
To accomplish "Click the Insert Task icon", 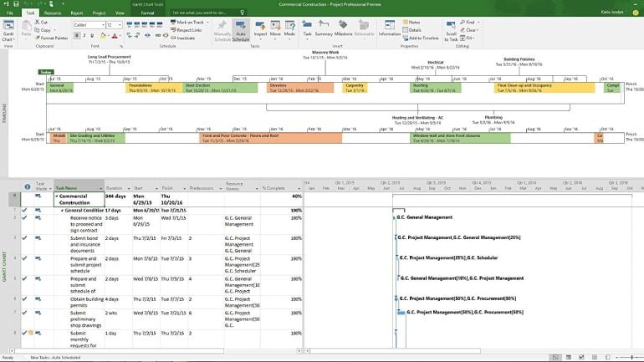I will [307, 25].
